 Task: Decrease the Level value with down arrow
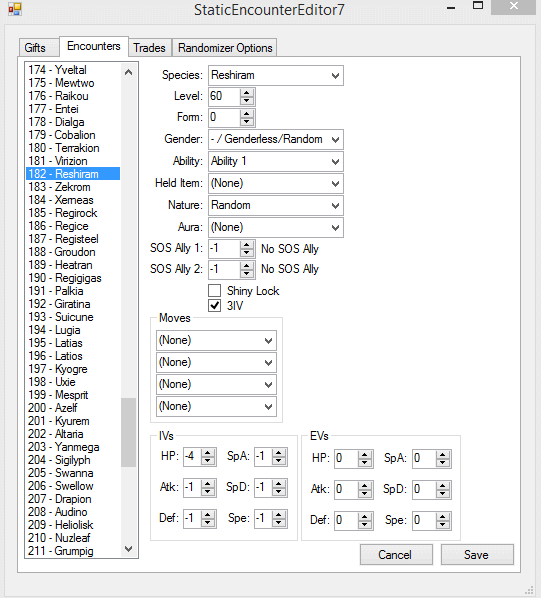[247, 101]
